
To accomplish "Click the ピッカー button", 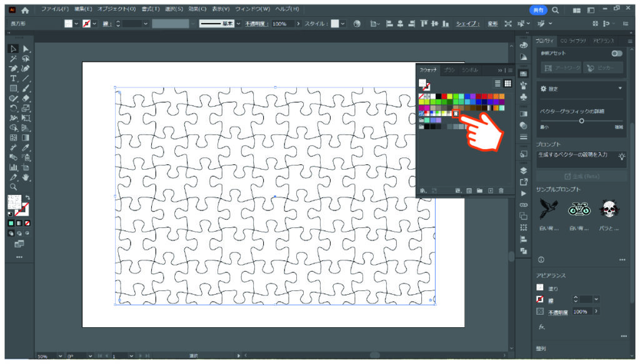I will pos(603,68).
